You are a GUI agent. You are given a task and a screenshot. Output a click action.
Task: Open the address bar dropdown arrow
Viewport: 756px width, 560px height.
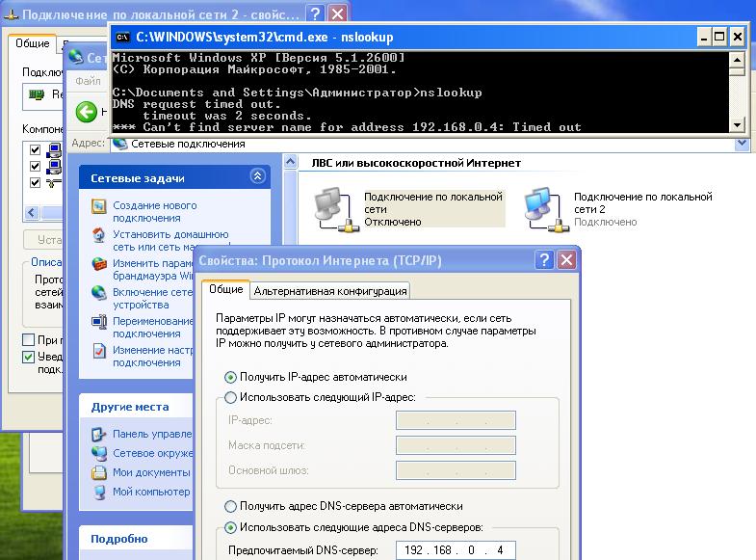tap(742, 144)
